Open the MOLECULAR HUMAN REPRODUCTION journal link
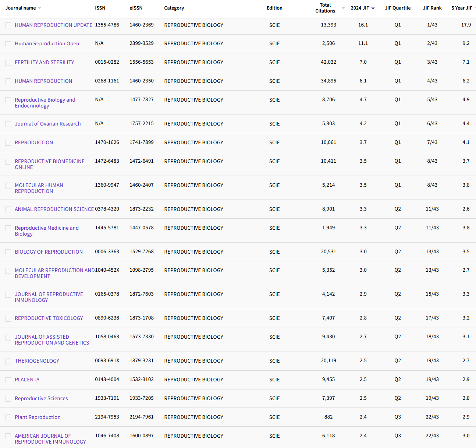 click(39, 188)
